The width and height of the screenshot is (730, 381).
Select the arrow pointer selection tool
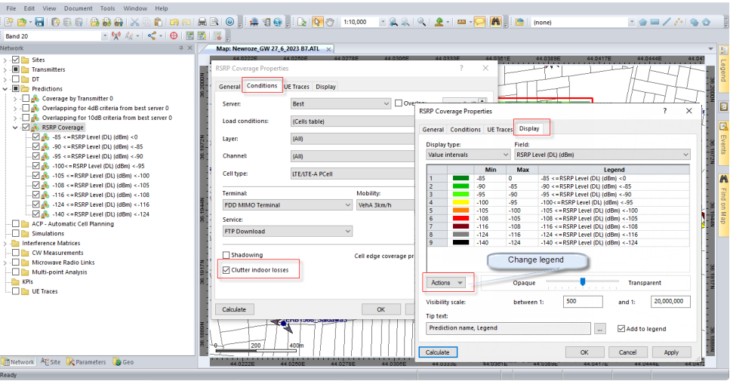pos(318,22)
